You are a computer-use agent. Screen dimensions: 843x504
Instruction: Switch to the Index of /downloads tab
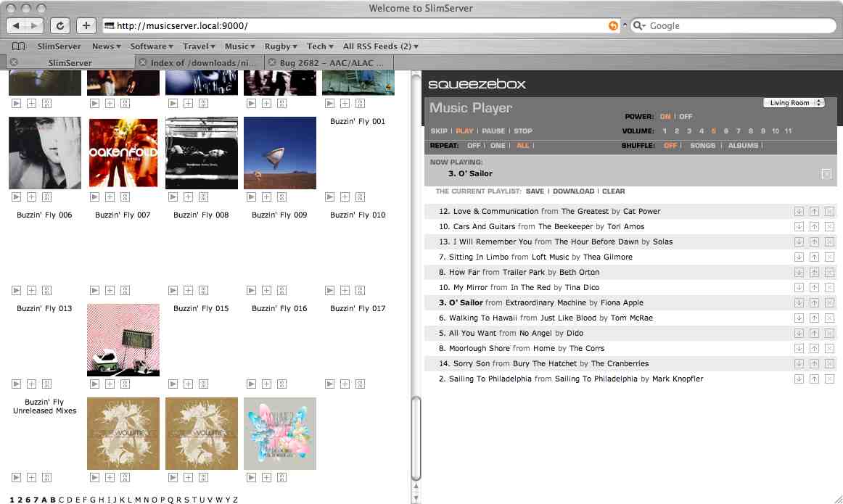[203, 63]
